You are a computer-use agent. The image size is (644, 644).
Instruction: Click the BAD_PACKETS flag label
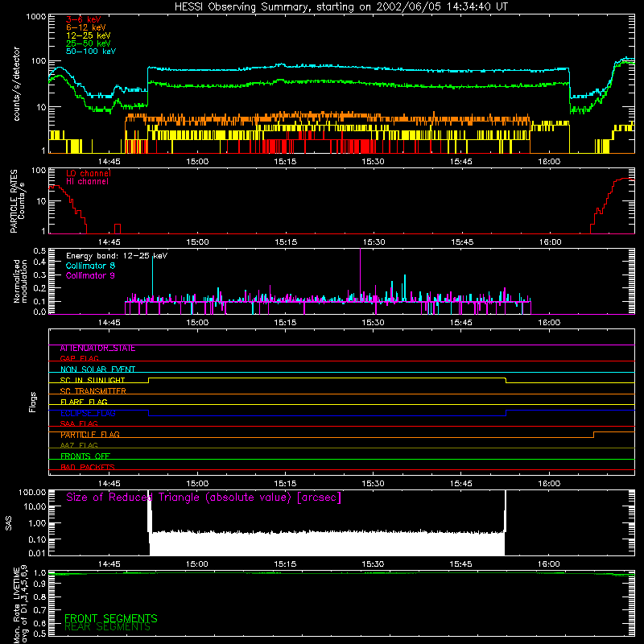coord(88,467)
